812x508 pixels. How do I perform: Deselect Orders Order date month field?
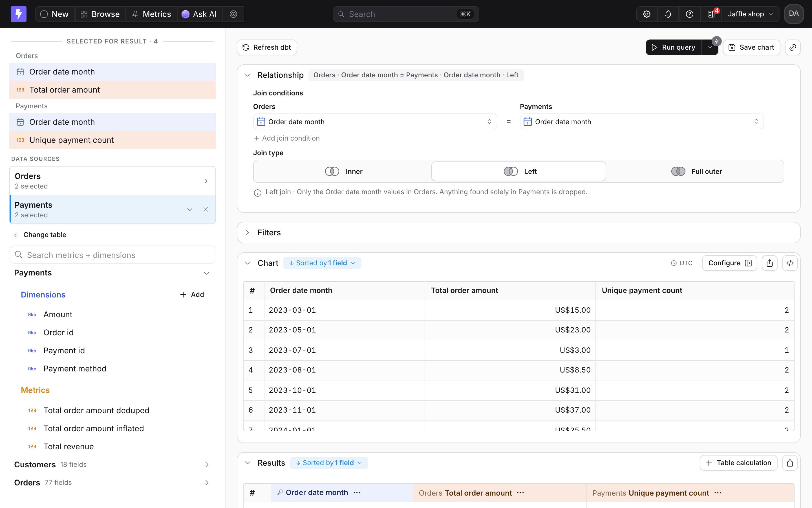pyautogui.click(x=112, y=72)
